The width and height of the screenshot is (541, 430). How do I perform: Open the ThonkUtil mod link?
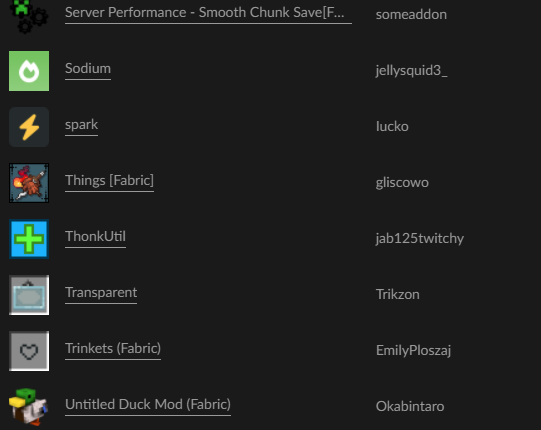click(x=95, y=236)
